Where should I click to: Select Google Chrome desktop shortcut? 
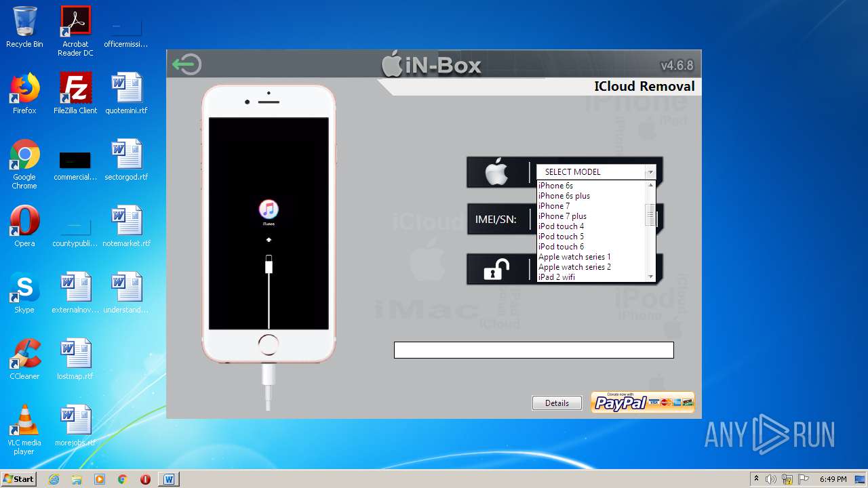tap(24, 165)
